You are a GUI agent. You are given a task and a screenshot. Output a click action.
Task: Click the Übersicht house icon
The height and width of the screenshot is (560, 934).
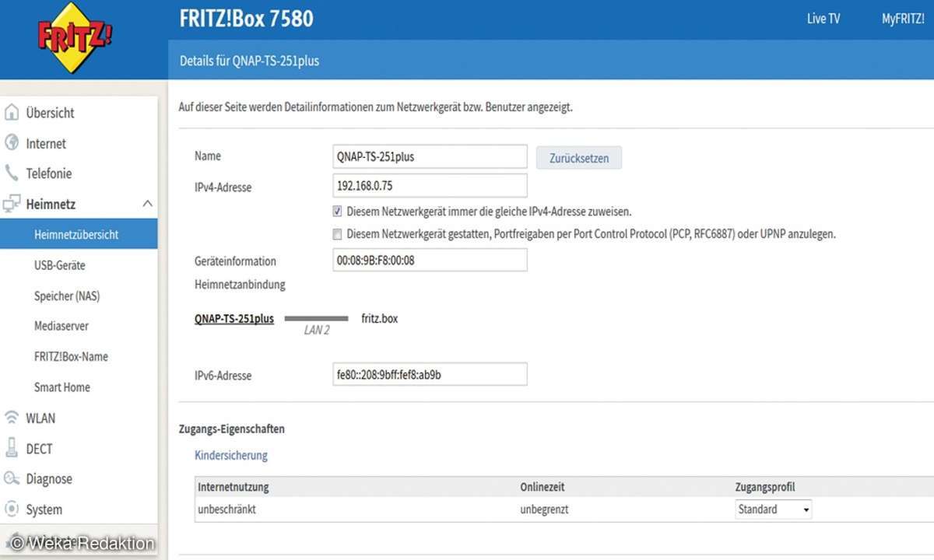12,113
